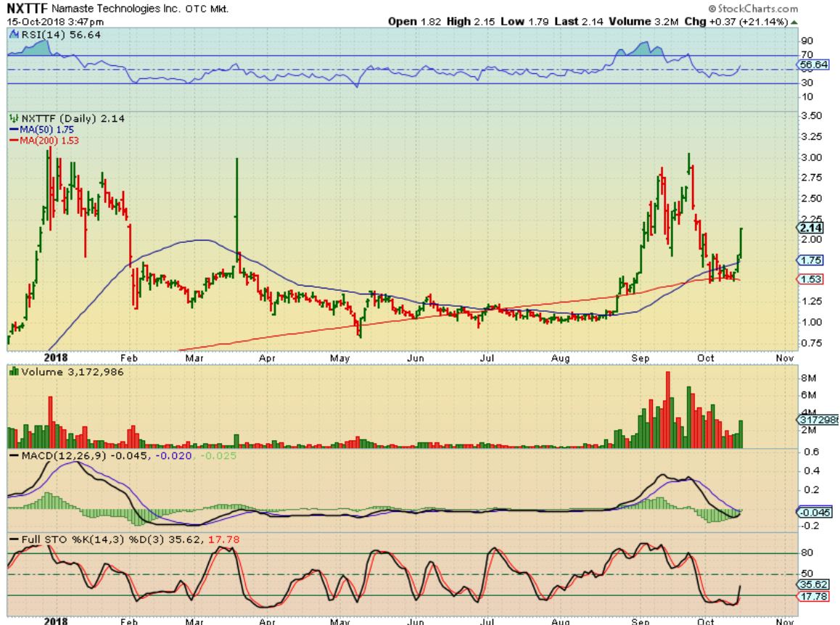840x625 pixels.
Task: Click the 0.4 label on MACD axis
Action: tap(812, 471)
